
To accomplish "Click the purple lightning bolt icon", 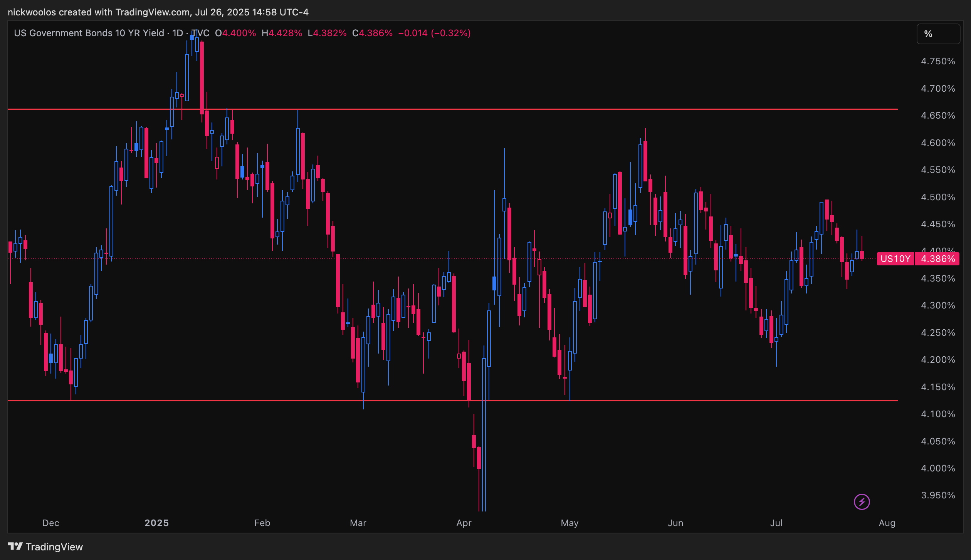I will coord(862,501).
